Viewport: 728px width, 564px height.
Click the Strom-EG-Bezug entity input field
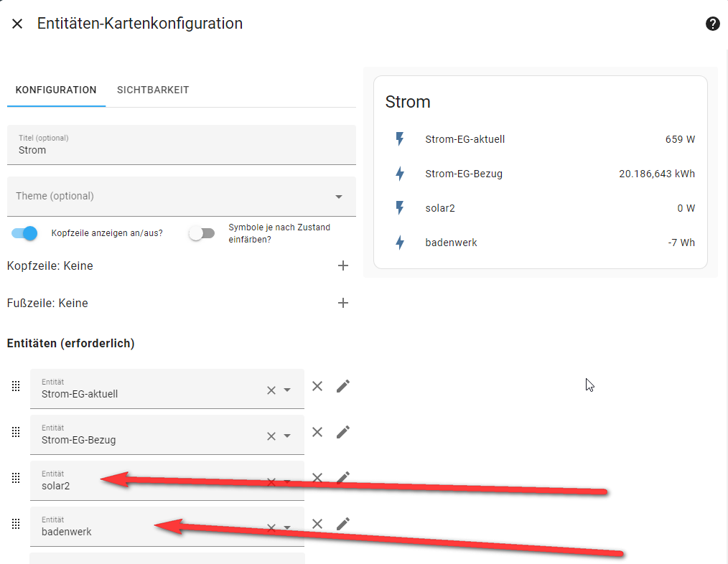click(167, 435)
